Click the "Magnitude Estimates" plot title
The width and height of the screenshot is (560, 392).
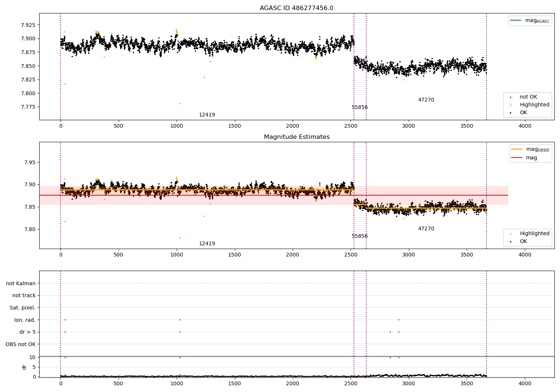coord(296,137)
